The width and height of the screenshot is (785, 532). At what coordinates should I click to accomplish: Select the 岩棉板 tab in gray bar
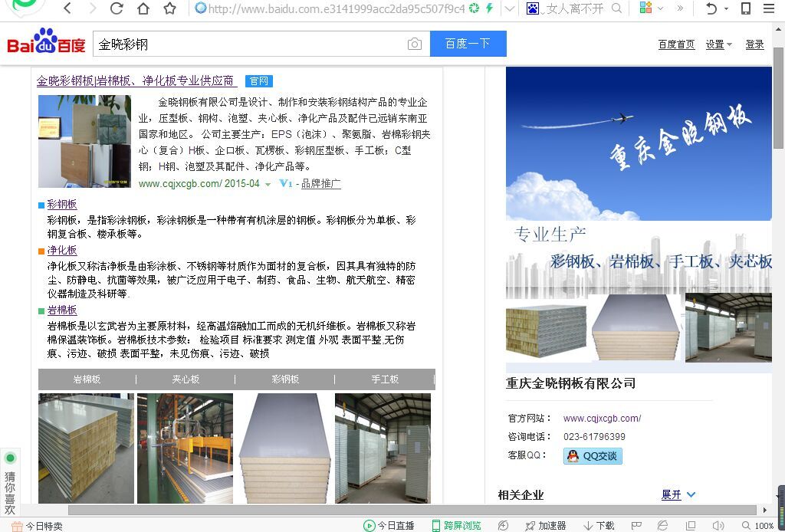coord(87,379)
